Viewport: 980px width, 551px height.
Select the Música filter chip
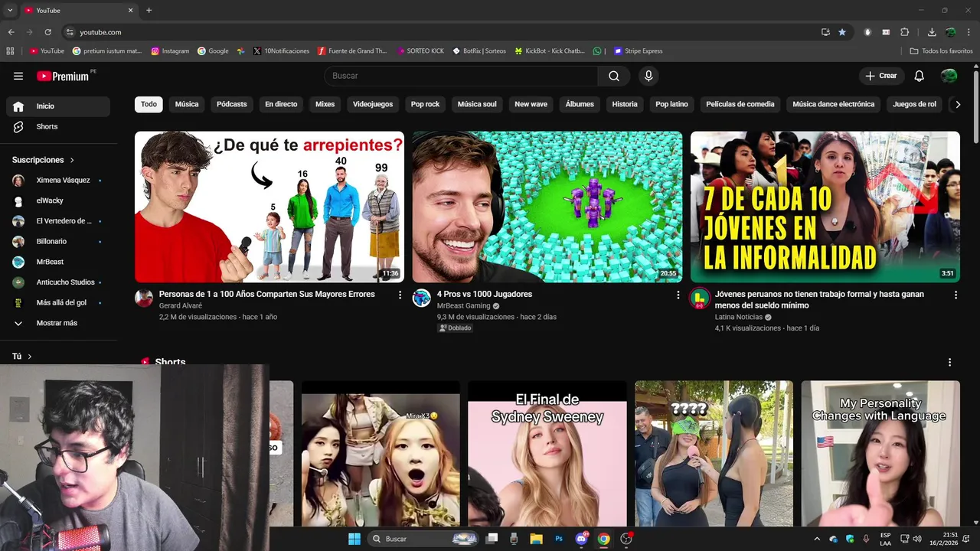click(187, 104)
